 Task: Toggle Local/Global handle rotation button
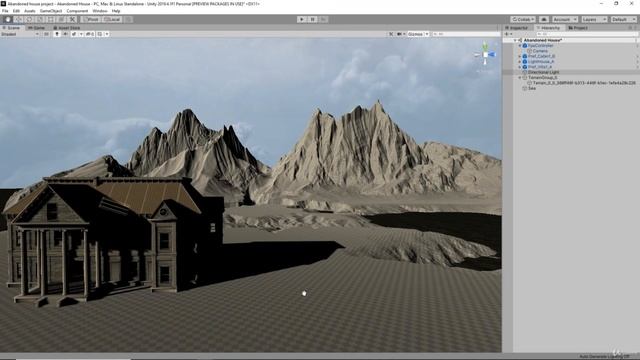coord(111,19)
